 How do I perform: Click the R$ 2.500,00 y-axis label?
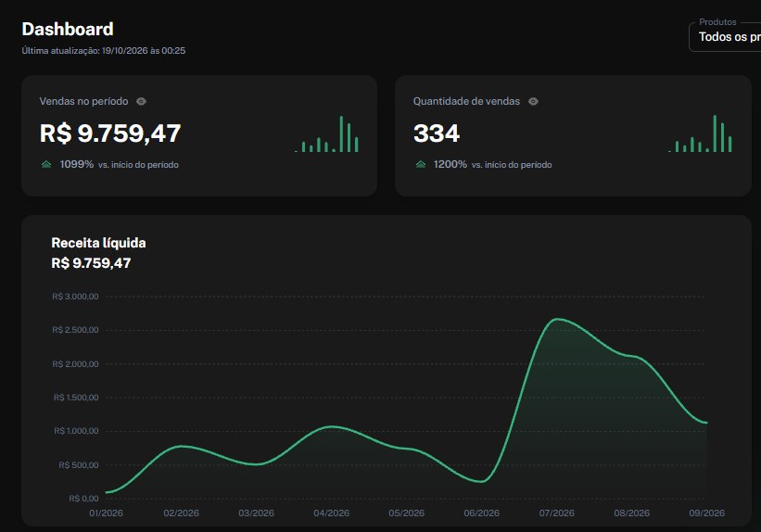tap(75, 330)
